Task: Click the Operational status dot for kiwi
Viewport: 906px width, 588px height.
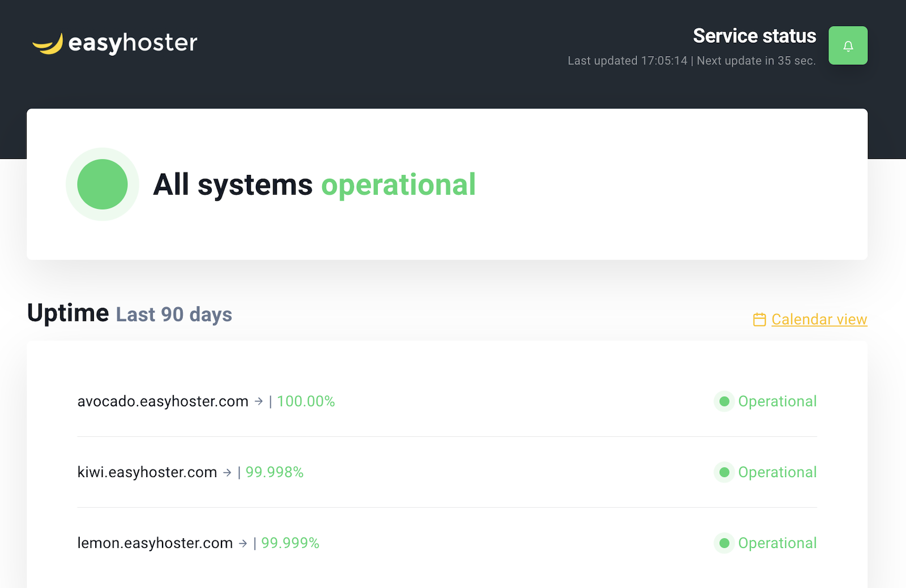Action: point(724,472)
